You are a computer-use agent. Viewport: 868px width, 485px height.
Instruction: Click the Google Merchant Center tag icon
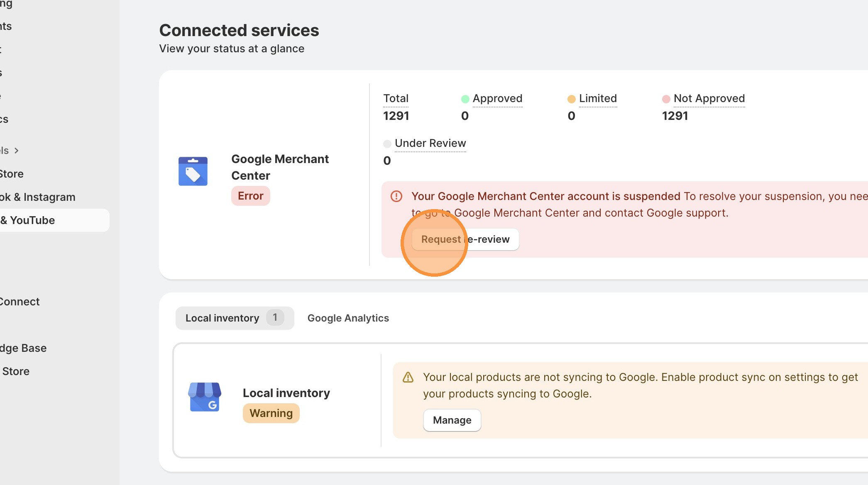(x=193, y=171)
